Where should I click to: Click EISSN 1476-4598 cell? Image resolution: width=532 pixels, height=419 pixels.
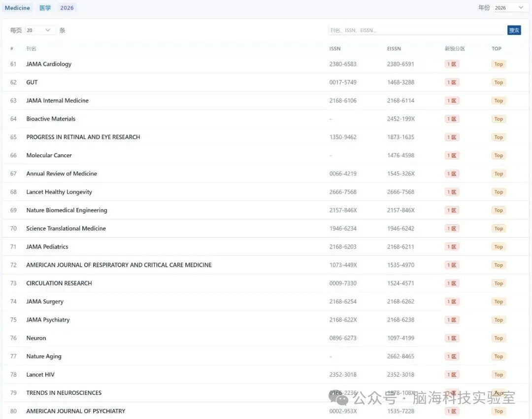point(400,155)
